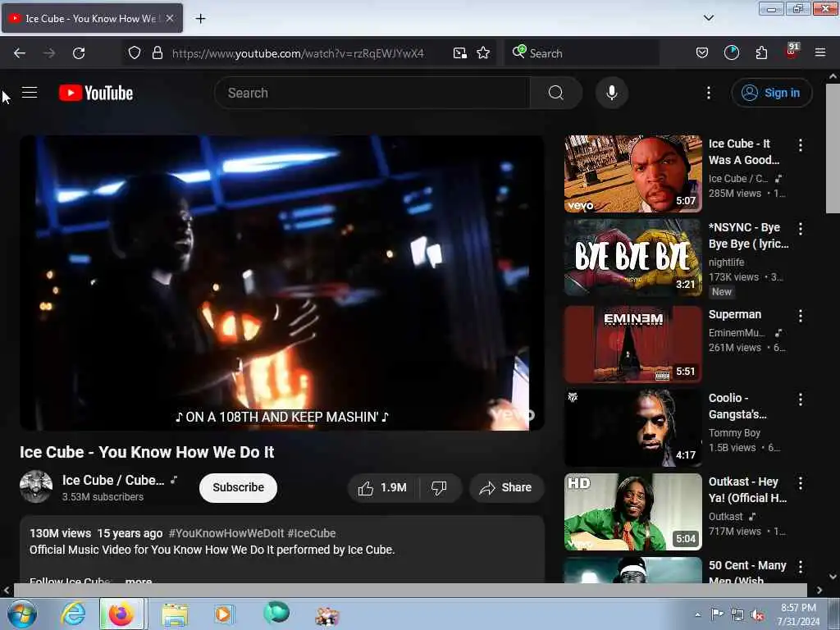Click Firefox icon in taskbar

click(x=121, y=614)
